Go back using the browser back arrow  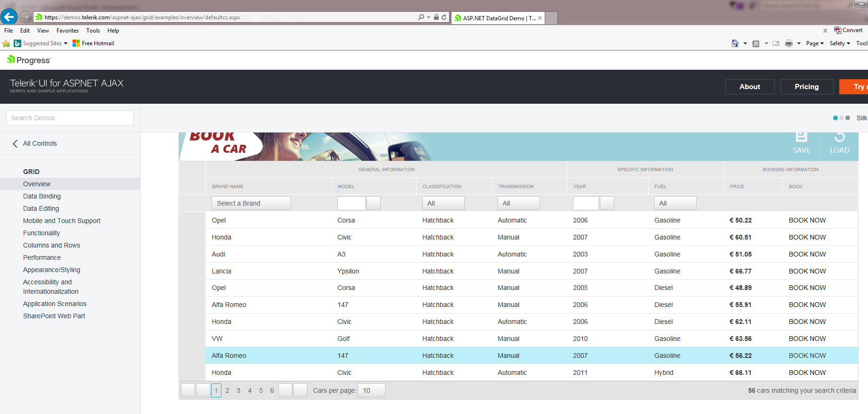tap(9, 17)
